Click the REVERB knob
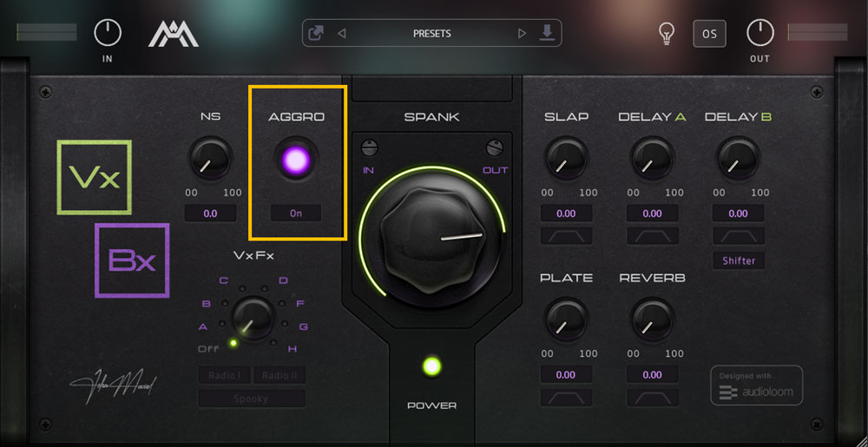Screen dimensions: 868x447 653,320
